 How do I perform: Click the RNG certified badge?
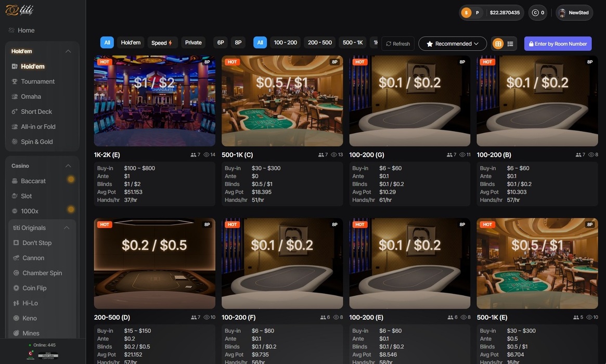[48, 356]
